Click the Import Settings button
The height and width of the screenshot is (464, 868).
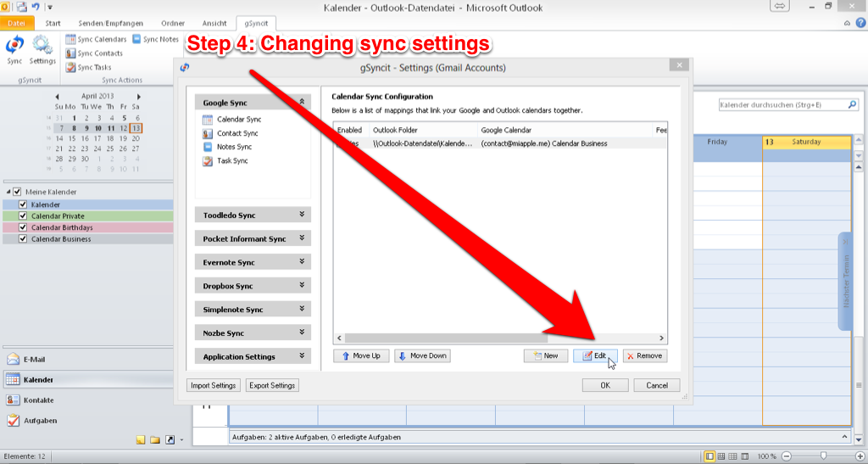coord(213,385)
